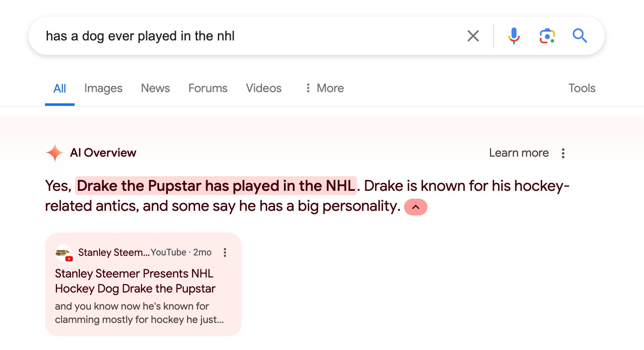The height and width of the screenshot is (350, 644).
Task: Open the Stanley Steemer NHL Hockey Dog video
Action: point(135,281)
